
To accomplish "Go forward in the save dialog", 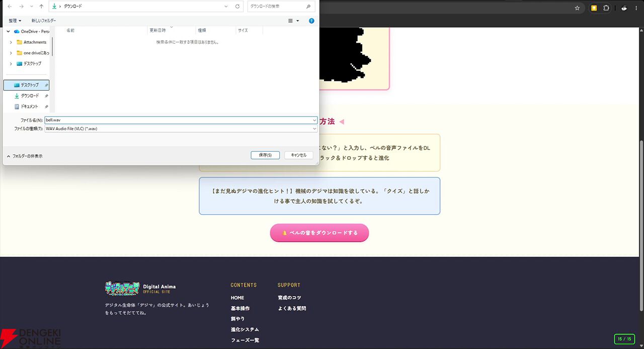I will [21, 7].
